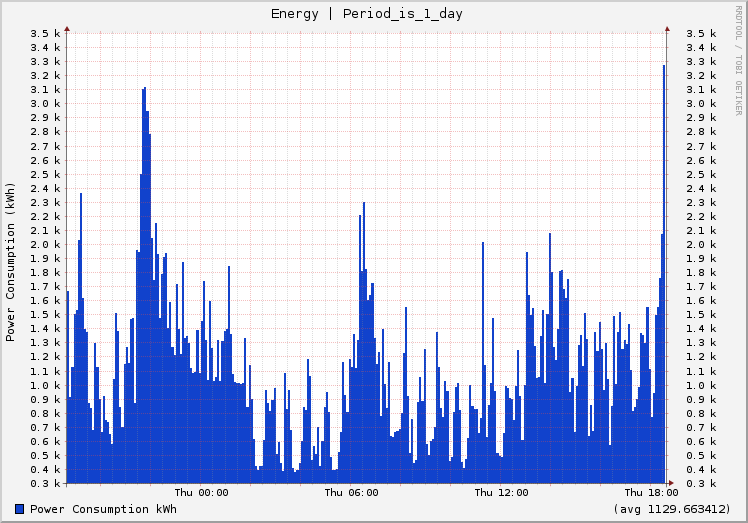Click the right-axis '1.5 k' label
The height and width of the screenshot is (523, 748).
pos(701,314)
